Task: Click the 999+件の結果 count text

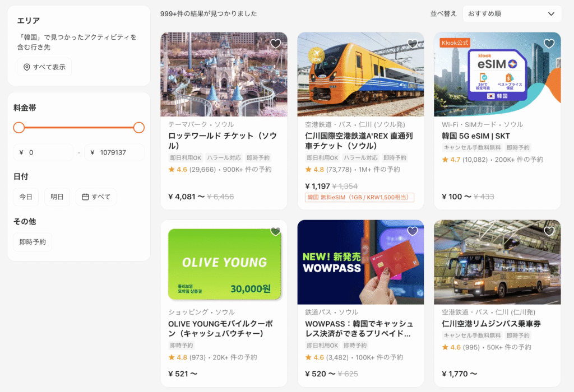Action: tap(209, 14)
